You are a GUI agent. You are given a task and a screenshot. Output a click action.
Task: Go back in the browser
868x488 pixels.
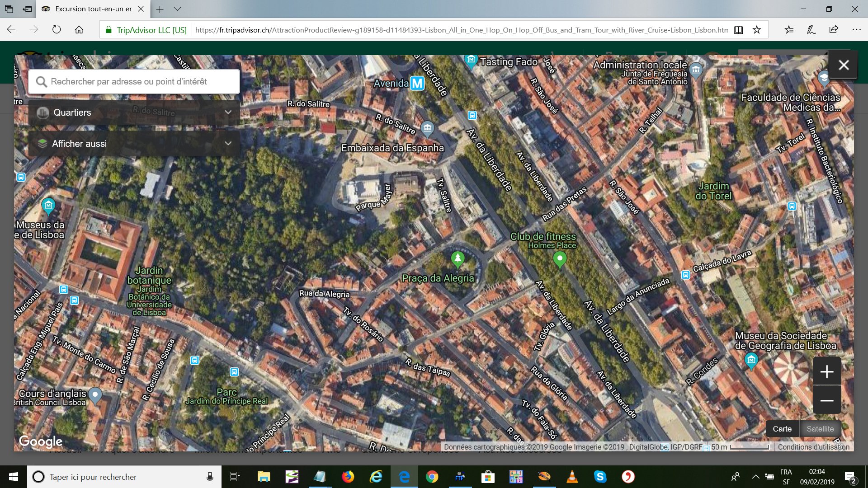[x=11, y=30]
